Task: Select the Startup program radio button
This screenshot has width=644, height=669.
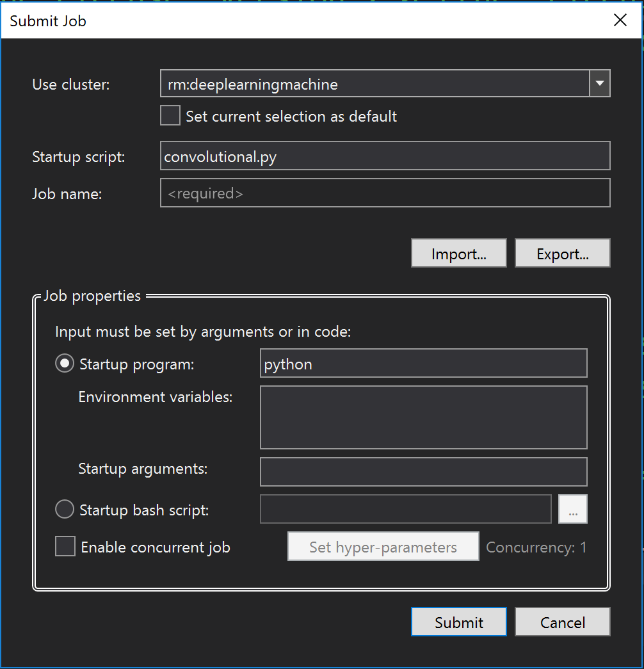Action: 64,363
